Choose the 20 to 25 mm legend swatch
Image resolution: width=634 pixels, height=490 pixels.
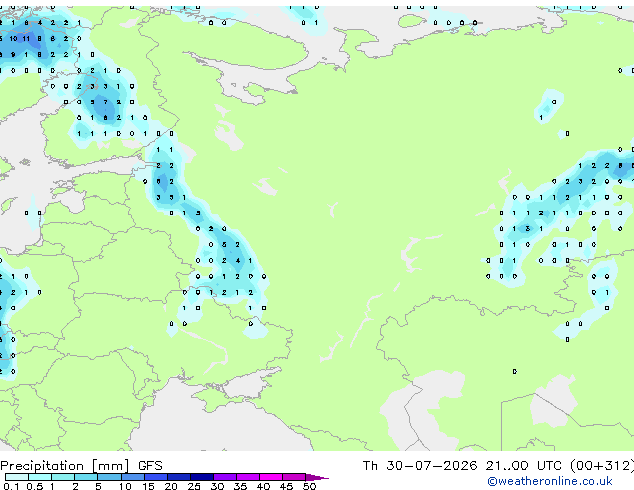179,477
